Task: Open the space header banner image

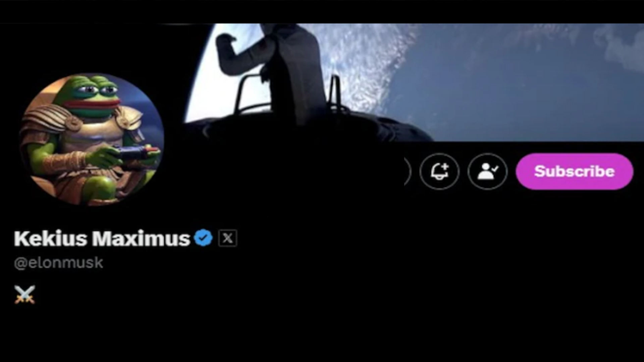Action: [402, 82]
